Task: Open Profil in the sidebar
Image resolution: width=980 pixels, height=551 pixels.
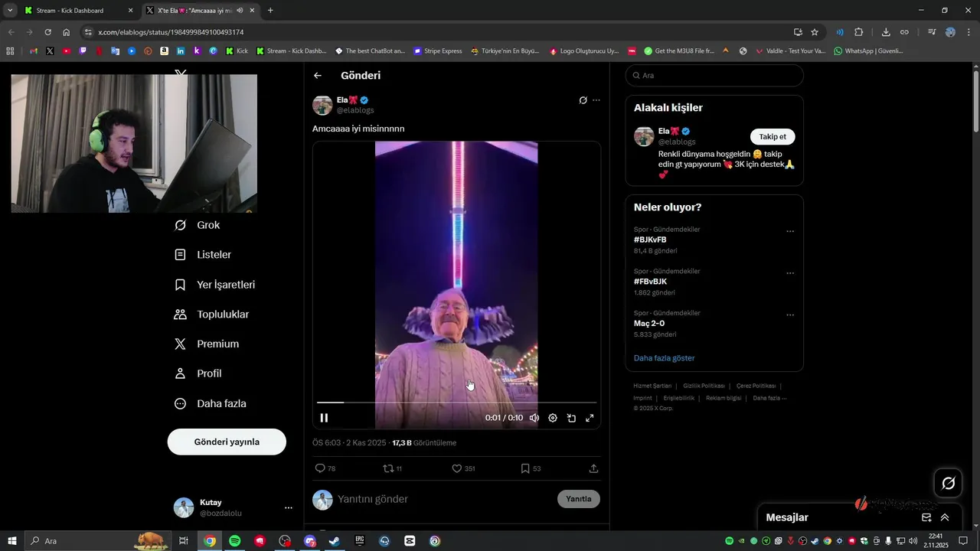Action: [x=198, y=373]
